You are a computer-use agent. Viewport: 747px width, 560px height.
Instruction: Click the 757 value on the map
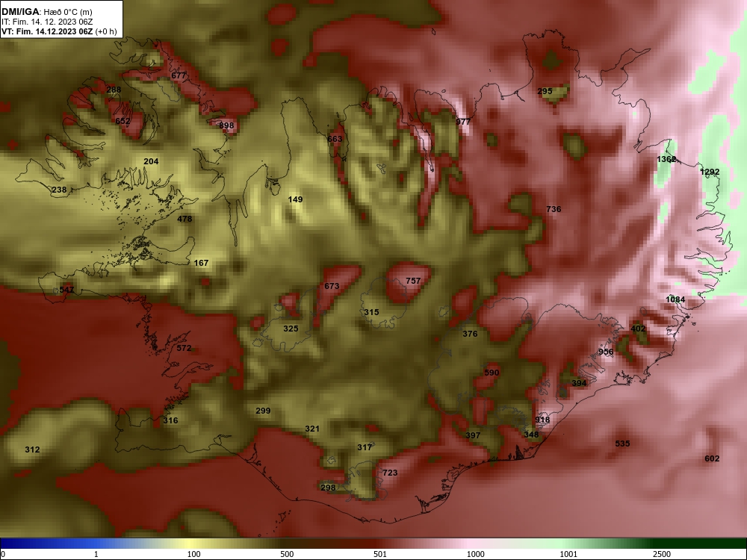413,281
